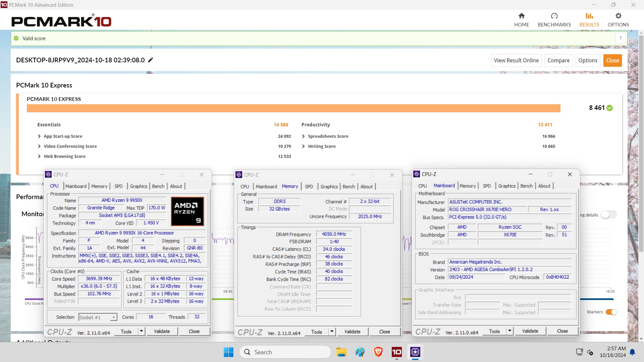The width and height of the screenshot is (644, 362).
Task: Click Close button in Memory window
Action: coord(384,331)
